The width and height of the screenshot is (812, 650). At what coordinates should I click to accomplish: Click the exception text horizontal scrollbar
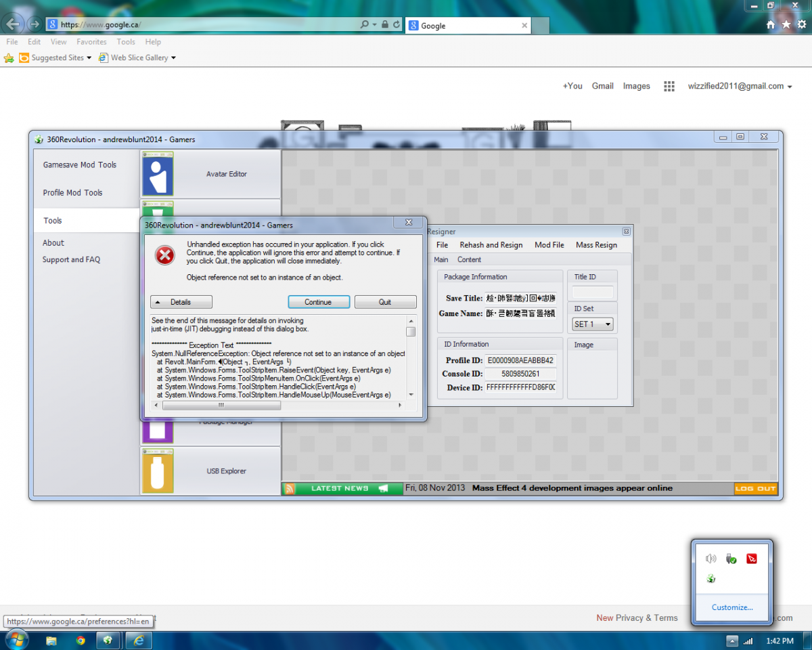point(221,406)
